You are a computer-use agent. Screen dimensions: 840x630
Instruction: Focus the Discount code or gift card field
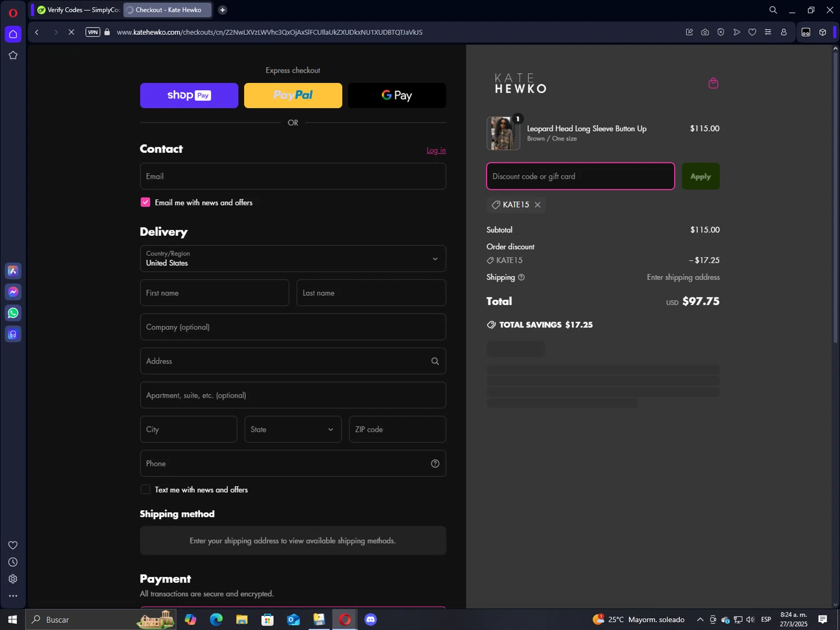(x=581, y=176)
